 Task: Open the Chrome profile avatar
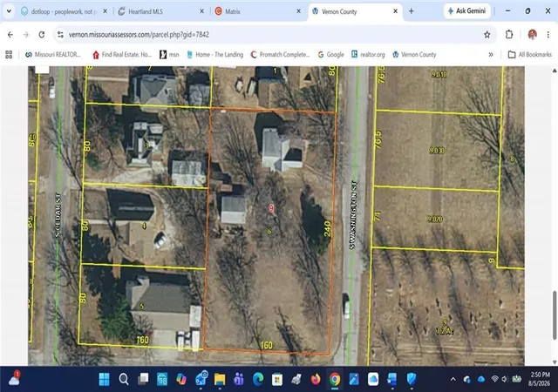coord(533,35)
